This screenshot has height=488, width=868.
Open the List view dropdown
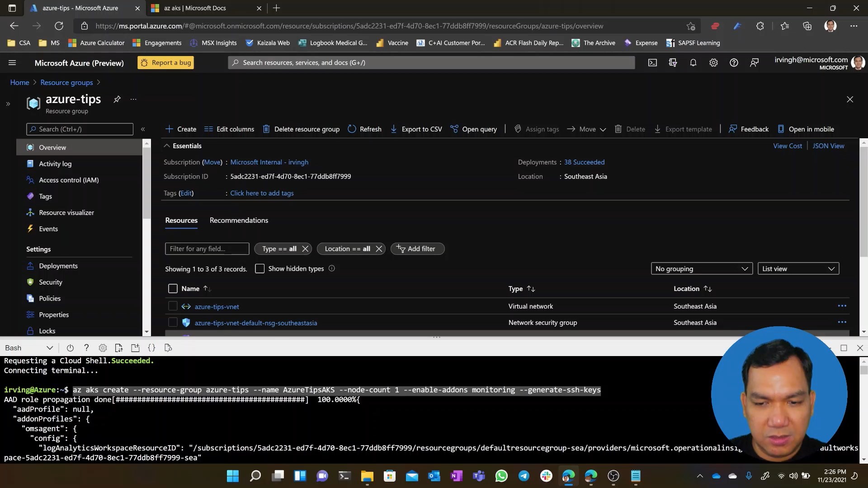[x=798, y=268]
